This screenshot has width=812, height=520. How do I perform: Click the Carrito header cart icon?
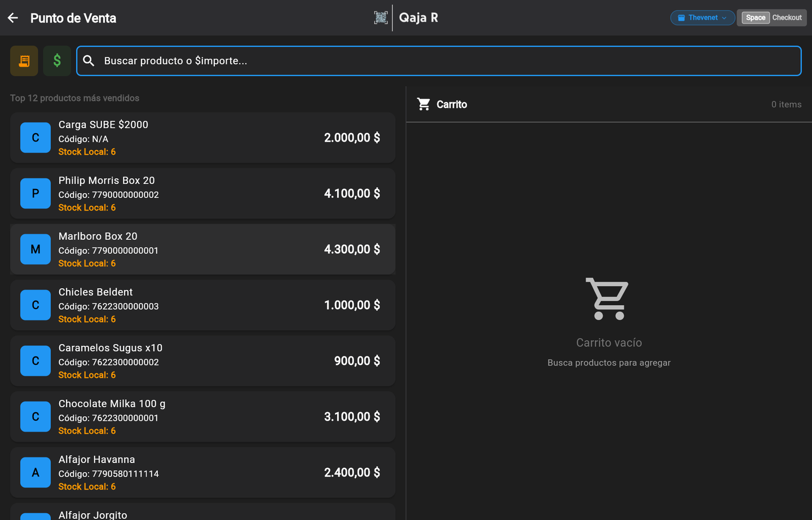[x=423, y=104]
